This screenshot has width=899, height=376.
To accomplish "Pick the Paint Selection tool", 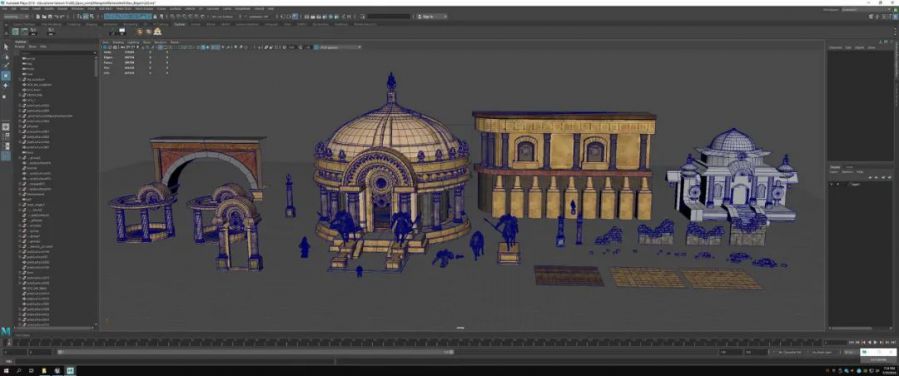I will [x=6, y=65].
